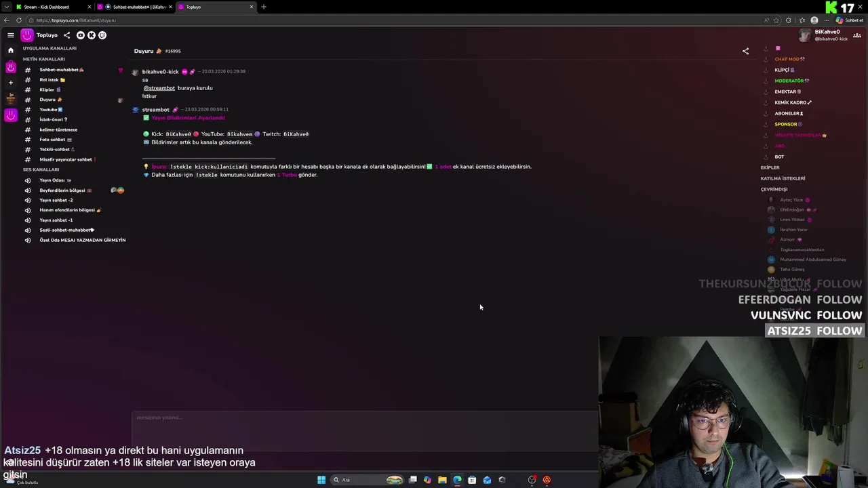
Task: Open Microsoft Edge from taskbar
Action: click(457, 480)
